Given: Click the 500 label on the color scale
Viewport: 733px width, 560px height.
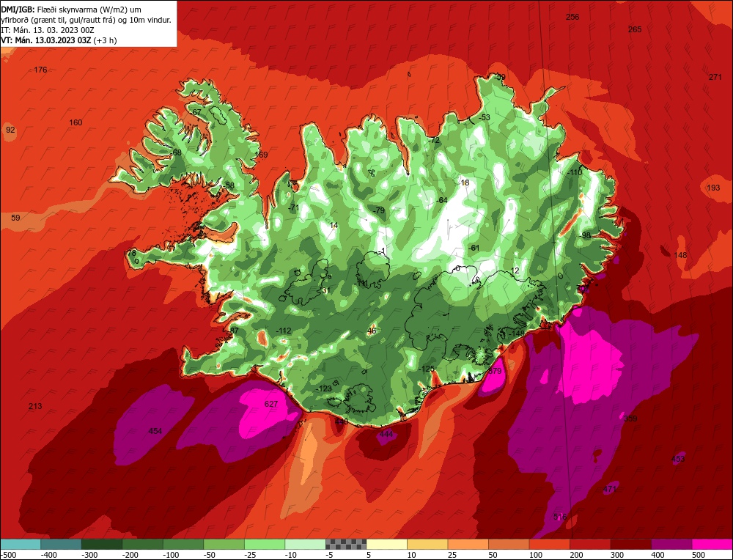Looking at the screenshot, I should [699, 555].
